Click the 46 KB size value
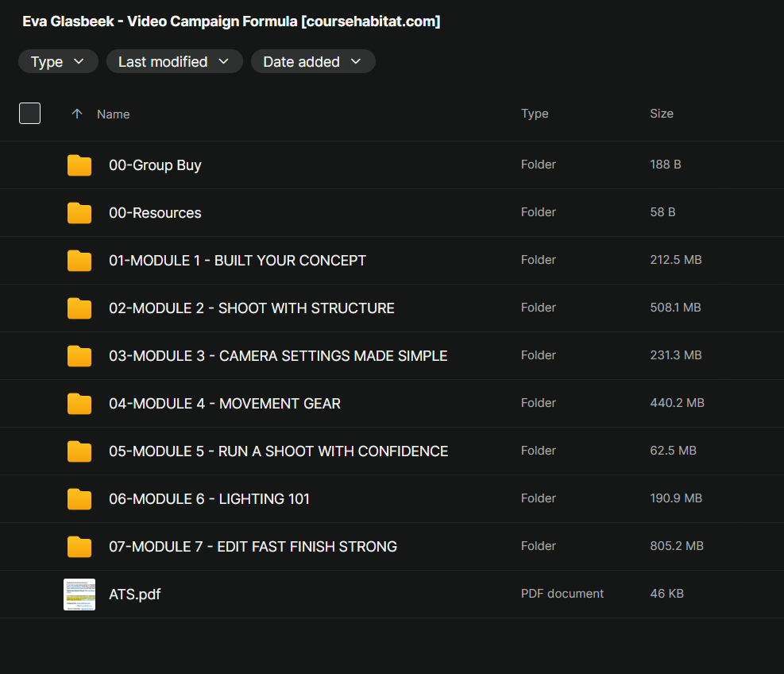 click(666, 594)
